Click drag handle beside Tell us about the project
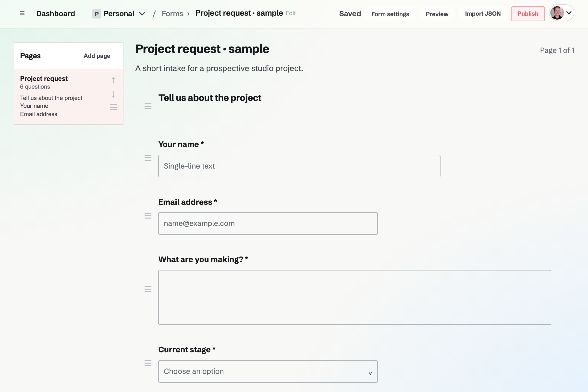This screenshot has height=392, width=588. (148, 107)
